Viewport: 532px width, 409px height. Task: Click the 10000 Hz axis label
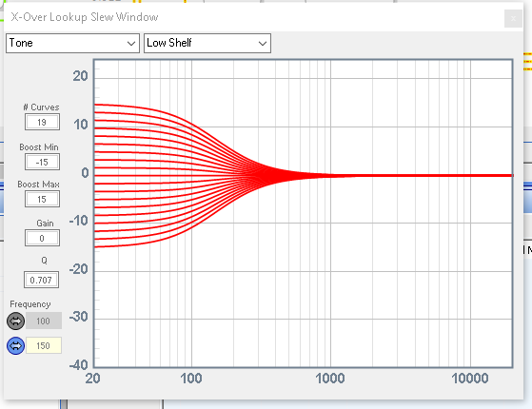point(470,379)
